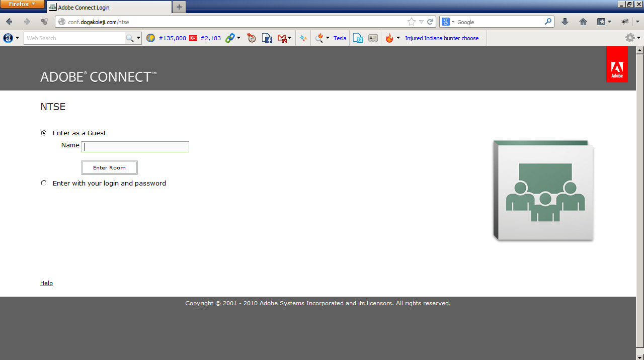Viewport: 644px width, 360px height.
Task: Click the Wayback Machine clock icon
Action: pos(252,38)
